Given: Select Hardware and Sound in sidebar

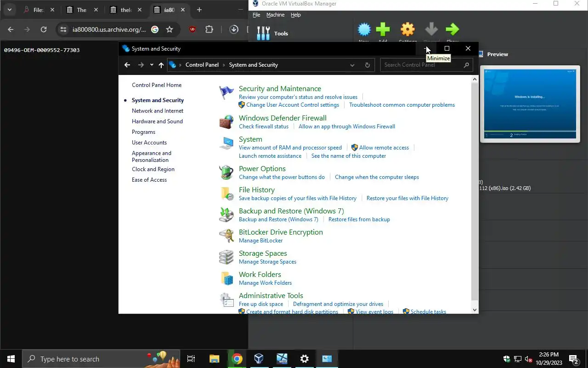Looking at the screenshot, I should click(x=157, y=121).
